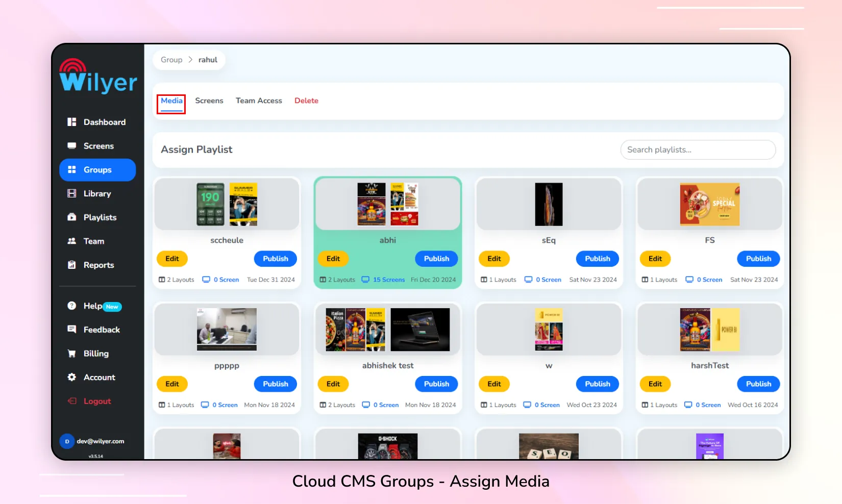
Task: Switch to the Screens tab
Action: click(209, 100)
